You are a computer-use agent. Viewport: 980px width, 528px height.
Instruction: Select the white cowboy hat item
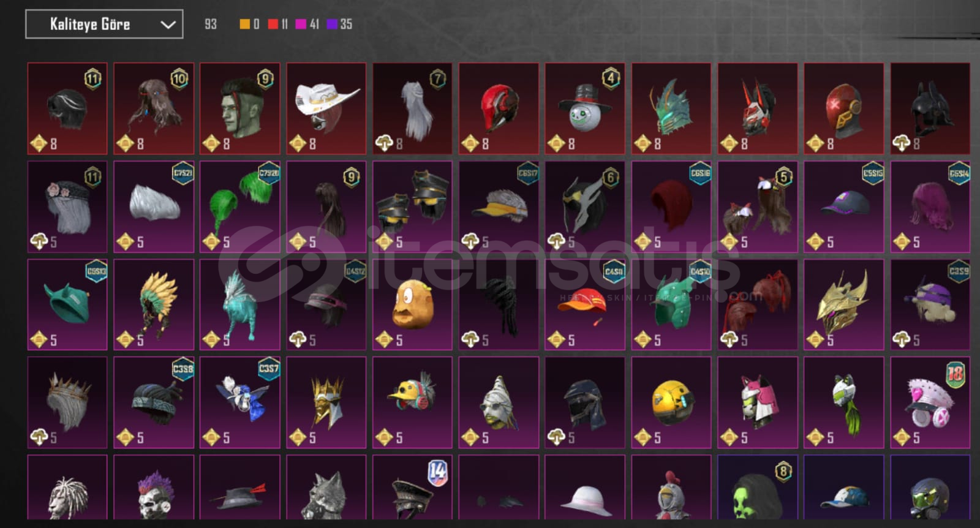[x=326, y=108]
